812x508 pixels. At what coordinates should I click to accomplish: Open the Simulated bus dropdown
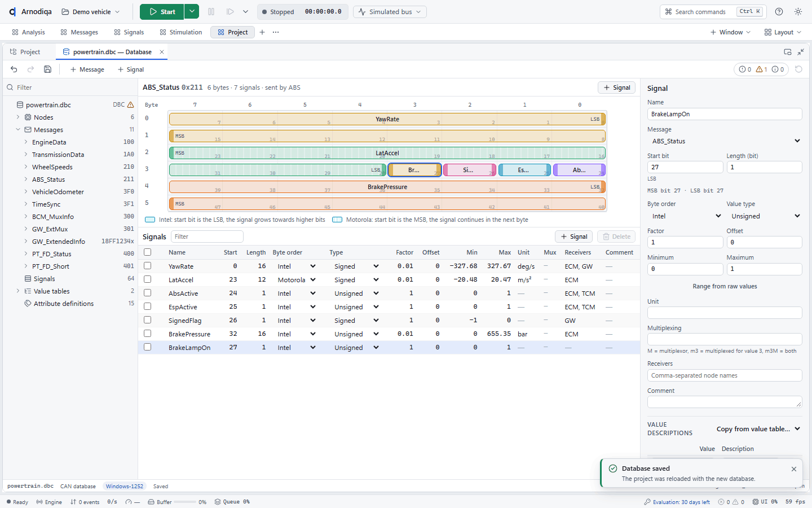point(390,12)
